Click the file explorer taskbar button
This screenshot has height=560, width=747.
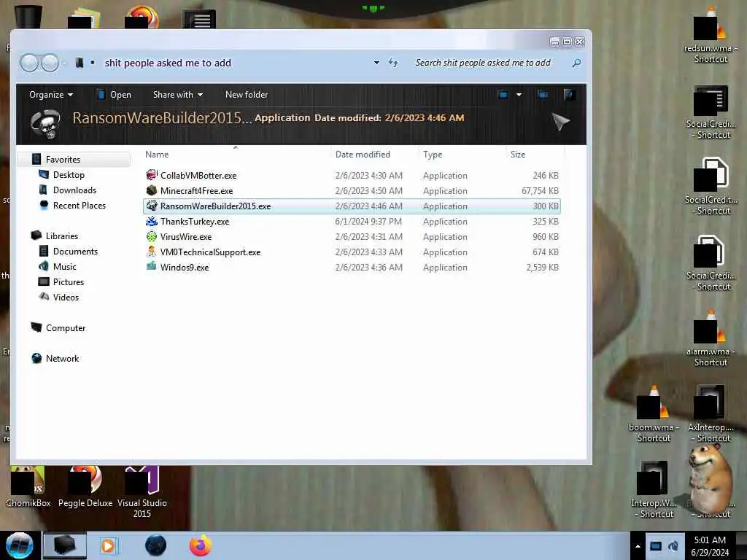point(65,545)
